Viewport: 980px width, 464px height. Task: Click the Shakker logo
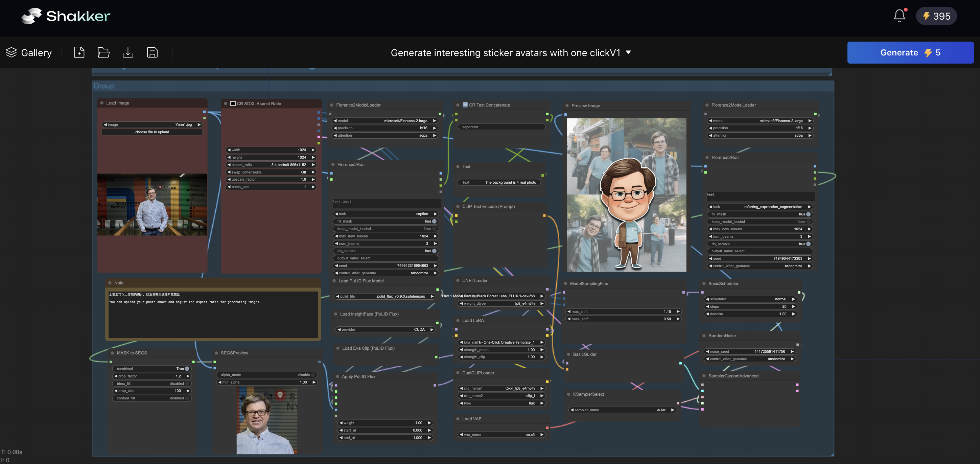tap(66, 16)
